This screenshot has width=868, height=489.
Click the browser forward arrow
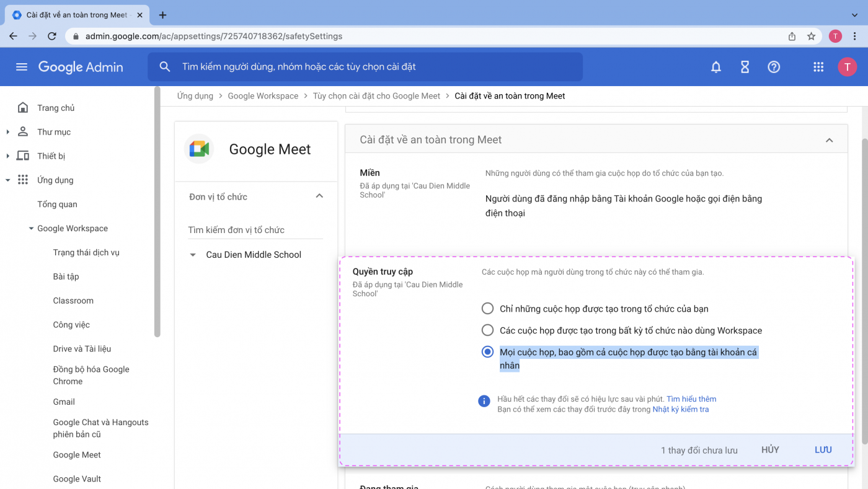coord(32,36)
